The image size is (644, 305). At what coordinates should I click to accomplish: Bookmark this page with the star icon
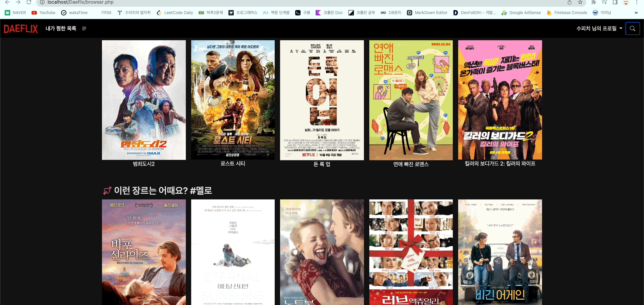point(580,2)
